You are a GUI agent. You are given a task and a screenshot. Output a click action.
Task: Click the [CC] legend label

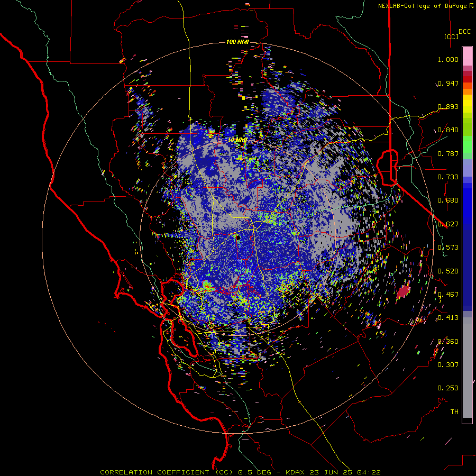[452, 36]
